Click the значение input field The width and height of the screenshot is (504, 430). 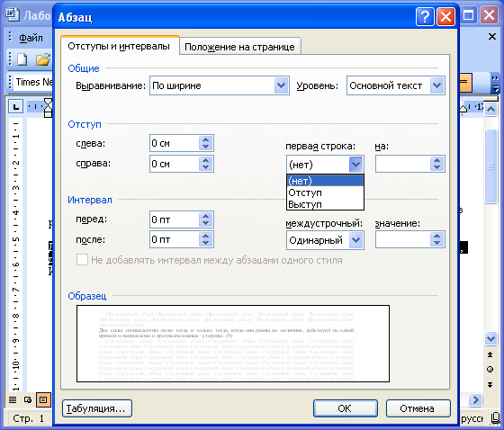tap(403, 239)
